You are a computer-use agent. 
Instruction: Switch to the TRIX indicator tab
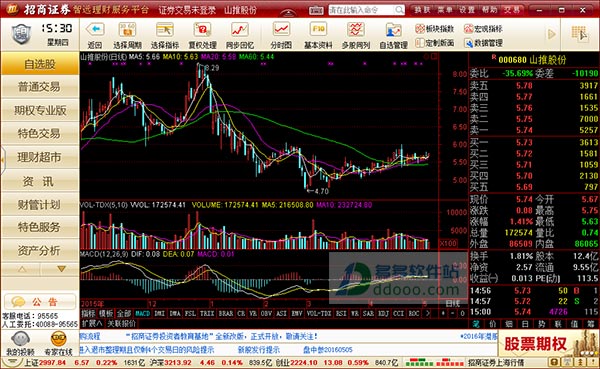[207, 313]
